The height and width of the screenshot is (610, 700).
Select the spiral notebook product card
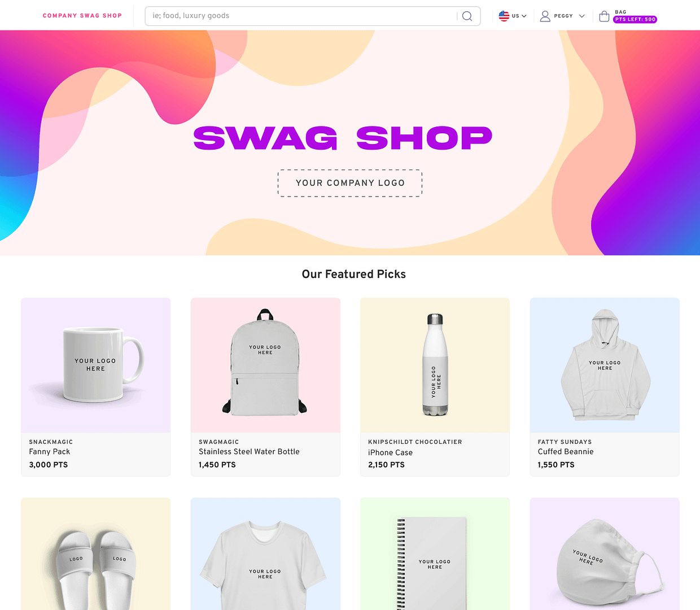pos(435,554)
